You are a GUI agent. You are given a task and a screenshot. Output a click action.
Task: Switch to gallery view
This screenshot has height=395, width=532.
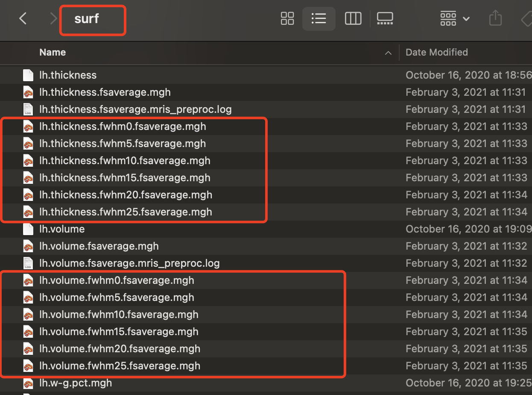pos(385,18)
